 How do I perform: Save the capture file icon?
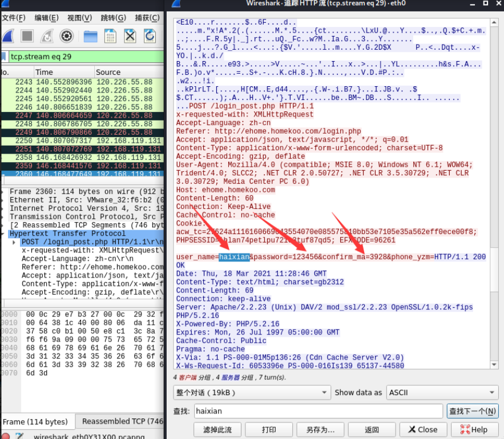110,36
